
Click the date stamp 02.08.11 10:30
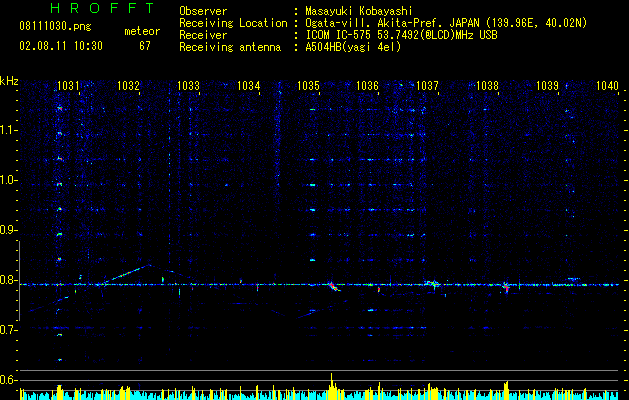click(x=61, y=46)
